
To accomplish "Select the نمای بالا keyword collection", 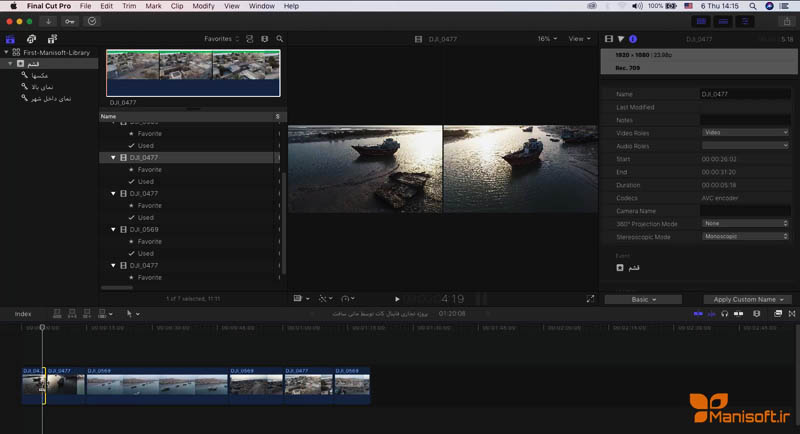I will 42,87.
